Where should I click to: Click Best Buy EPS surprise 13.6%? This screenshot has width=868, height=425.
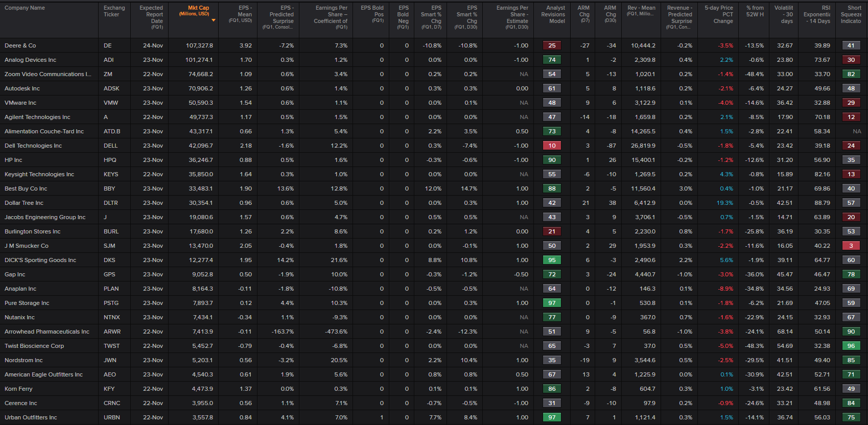(x=286, y=188)
